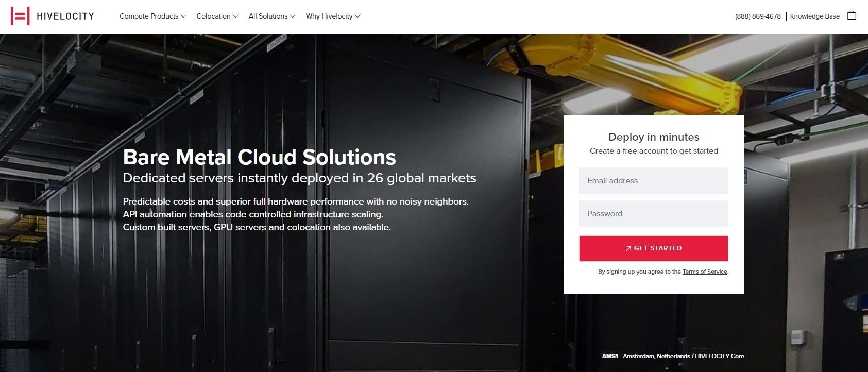868x372 pixels.
Task: Focus the Password field
Action: pos(654,214)
